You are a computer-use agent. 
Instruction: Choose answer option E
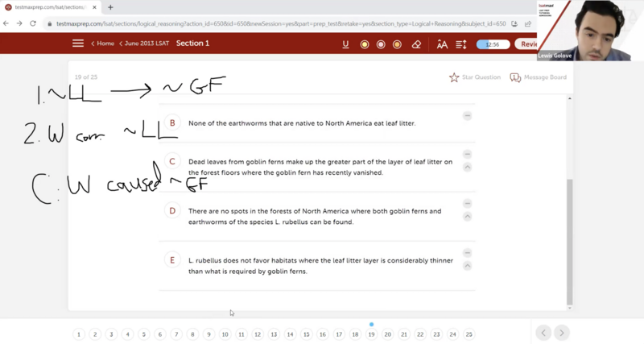tap(171, 260)
